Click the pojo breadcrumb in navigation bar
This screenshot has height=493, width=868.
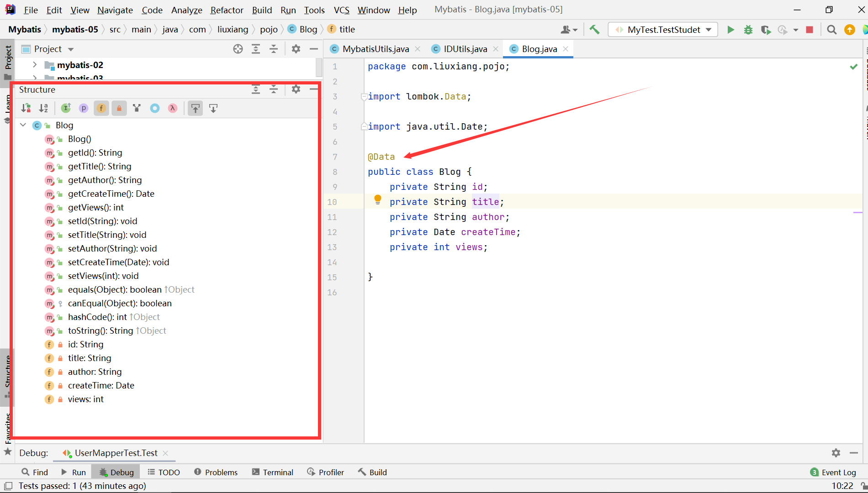coord(269,29)
